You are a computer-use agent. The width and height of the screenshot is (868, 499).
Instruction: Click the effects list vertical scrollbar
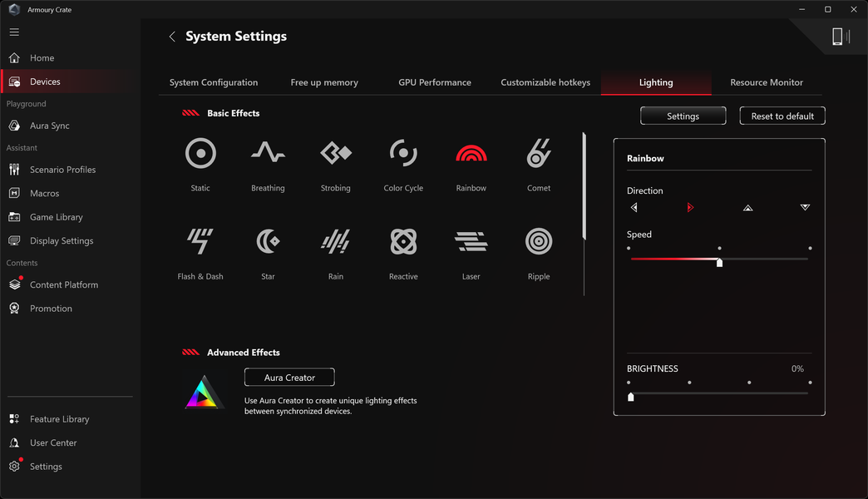(584, 186)
